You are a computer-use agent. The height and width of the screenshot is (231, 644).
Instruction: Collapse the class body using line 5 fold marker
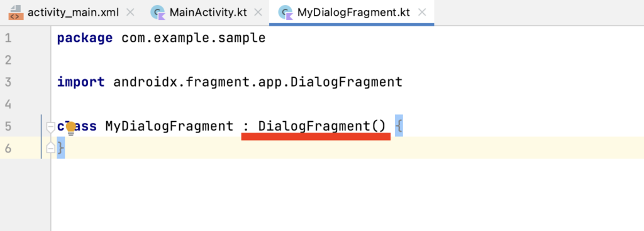(x=50, y=127)
